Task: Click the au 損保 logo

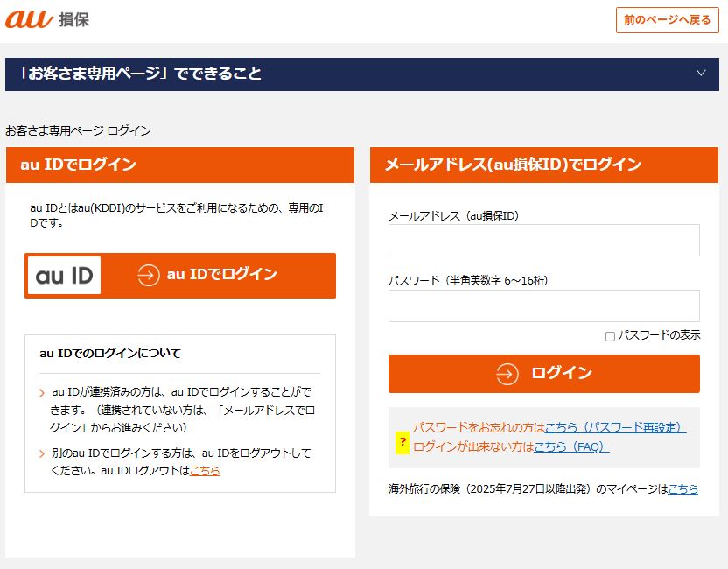Action: pos(46,18)
